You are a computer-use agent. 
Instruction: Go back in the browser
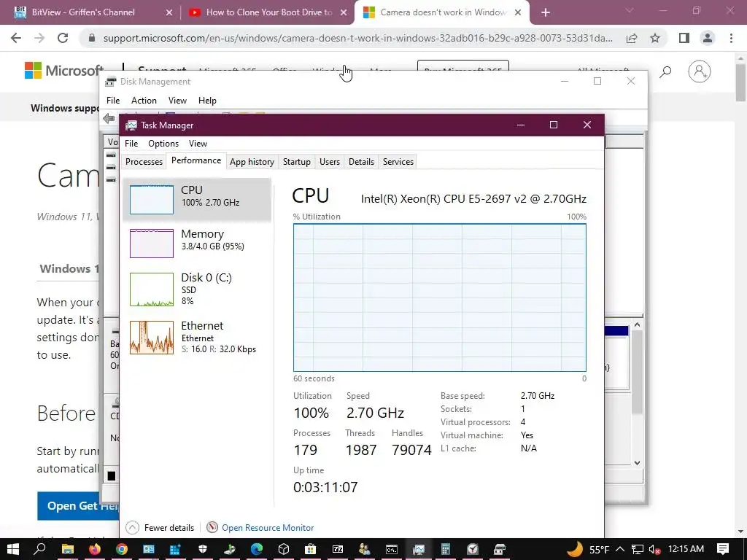pos(16,38)
